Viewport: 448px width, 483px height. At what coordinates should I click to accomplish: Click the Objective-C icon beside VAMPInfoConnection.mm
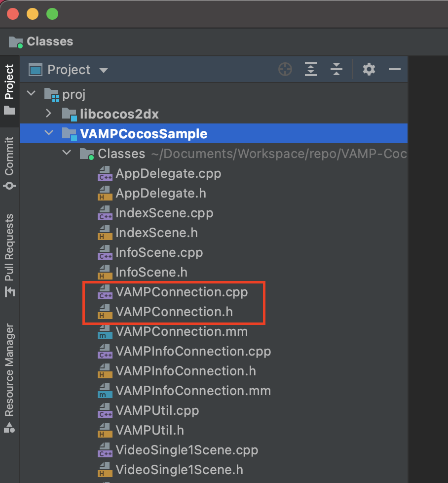104,391
